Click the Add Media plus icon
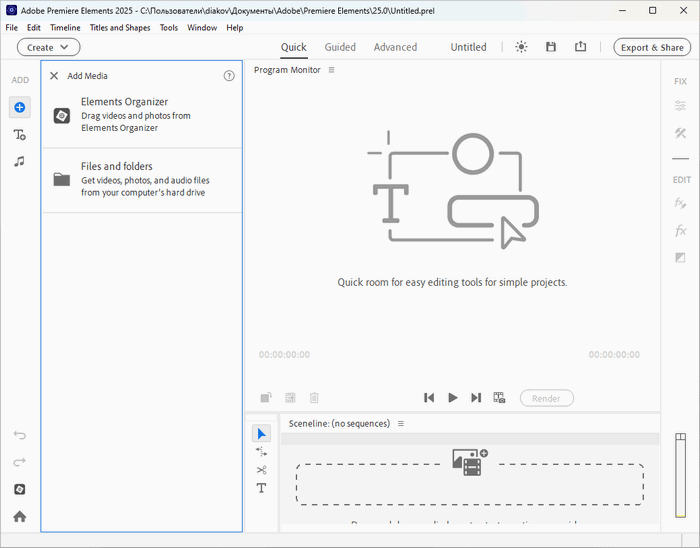The width and height of the screenshot is (700, 548). point(20,107)
